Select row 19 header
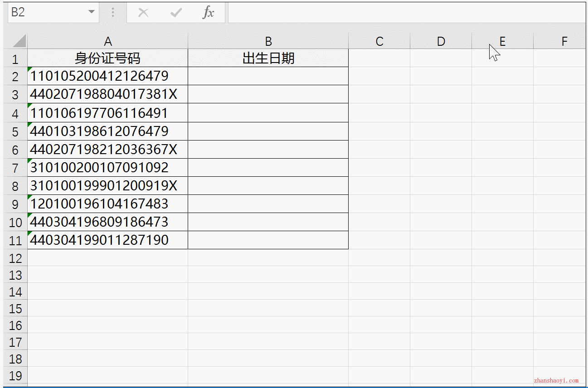 coord(15,375)
